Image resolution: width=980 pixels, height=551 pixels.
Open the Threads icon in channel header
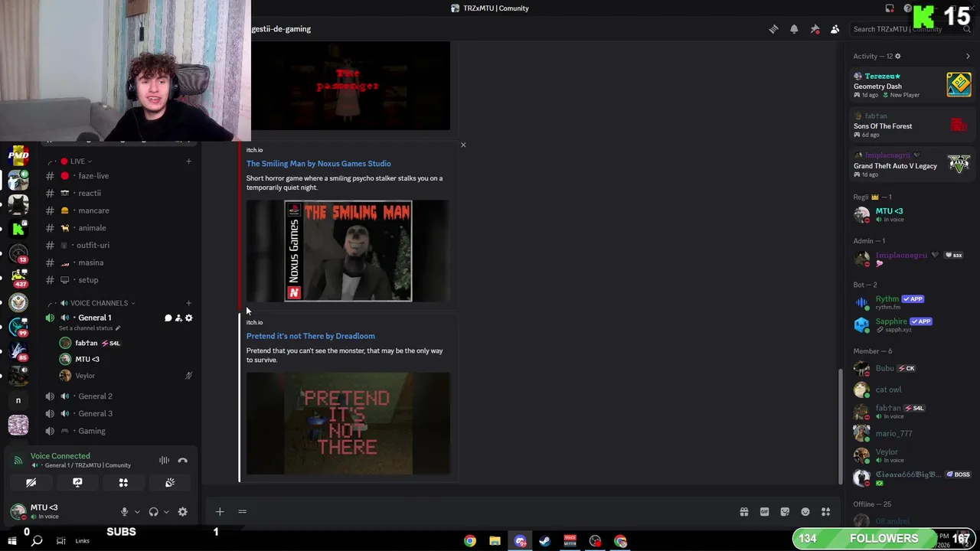[x=773, y=29]
